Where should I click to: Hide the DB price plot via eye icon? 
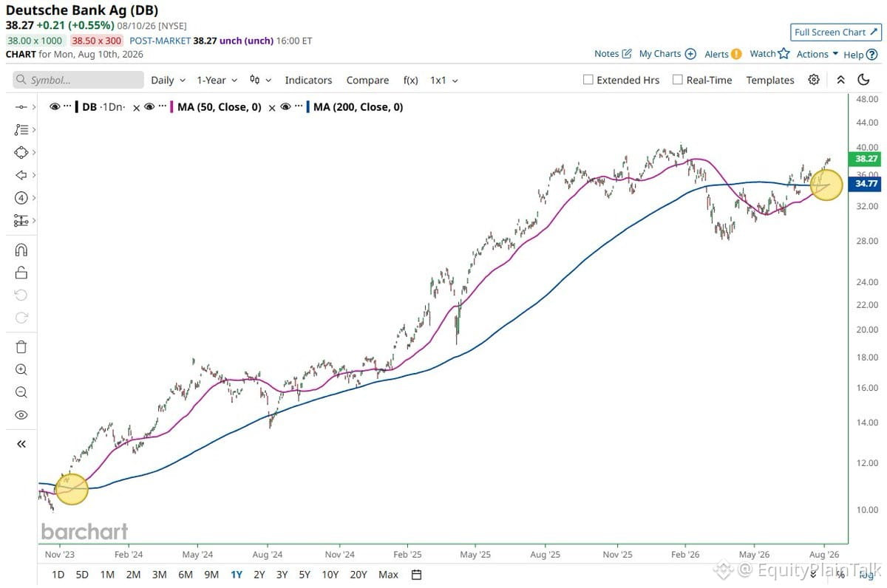[55, 107]
